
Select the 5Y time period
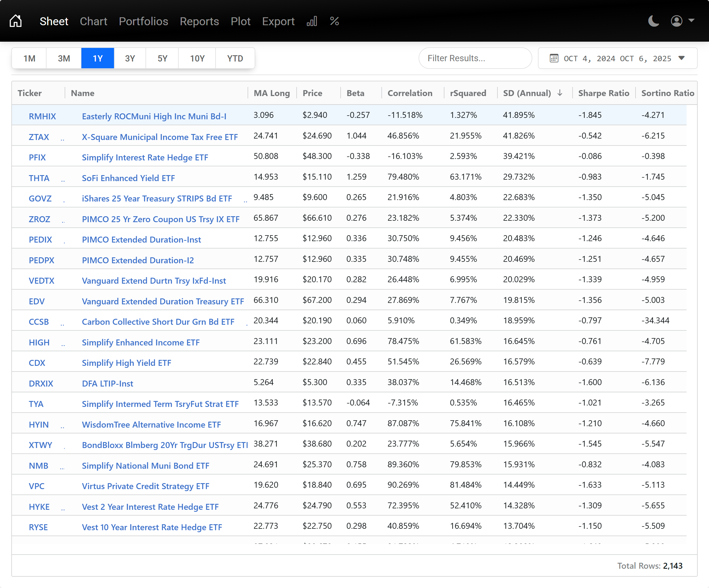pos(163,58)
